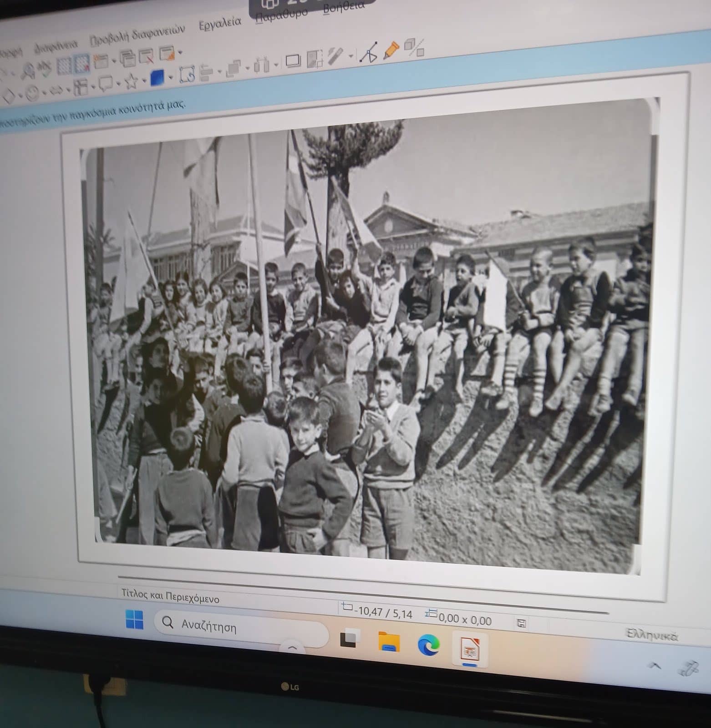Click the Ελληνικά language in status bar

tap(652, 635)
